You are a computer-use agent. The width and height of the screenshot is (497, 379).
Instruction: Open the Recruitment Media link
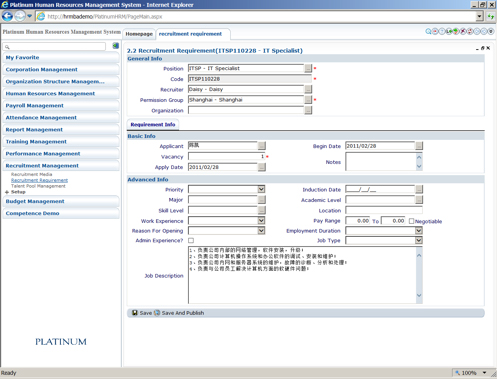pyautogui.click(x=32, y=174)
